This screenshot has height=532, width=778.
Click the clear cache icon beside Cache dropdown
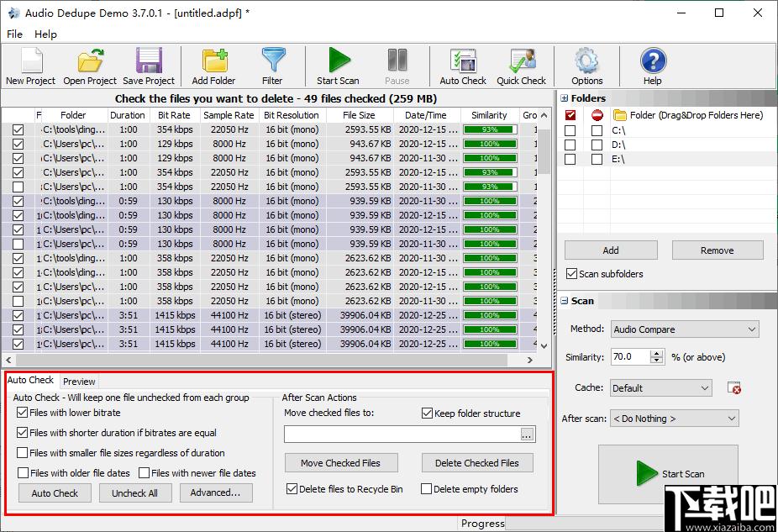[733, 388]
